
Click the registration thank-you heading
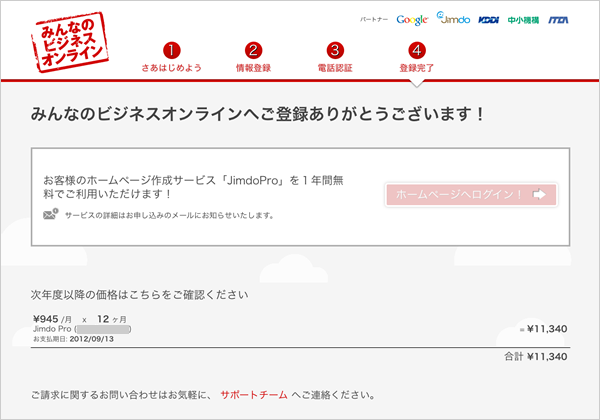tap(258, 114)
